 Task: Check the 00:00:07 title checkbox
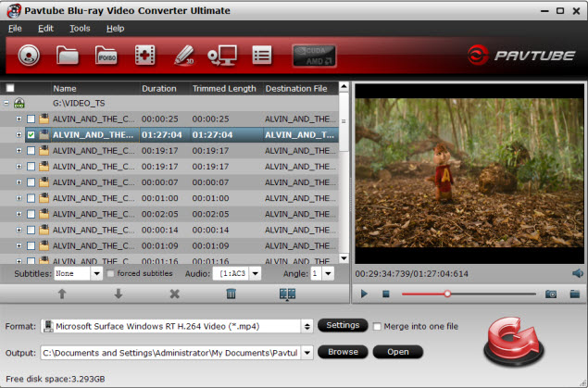pyautogui.click(x=31, y=182)
